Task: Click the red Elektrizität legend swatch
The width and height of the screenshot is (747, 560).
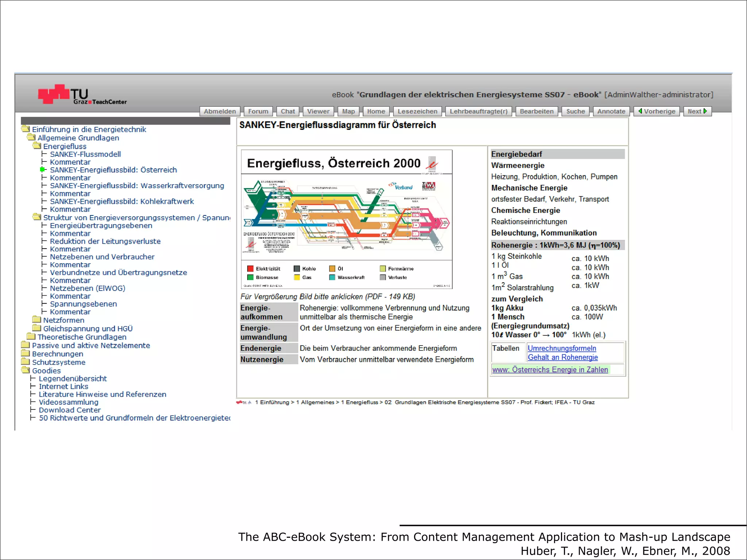Action: pyautogui.click(x=250, y=268)
